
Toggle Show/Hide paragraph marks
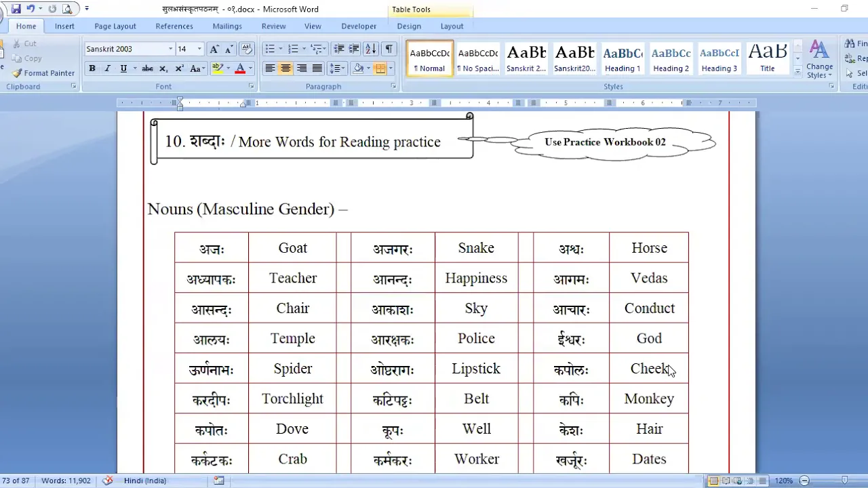point(389,49)
